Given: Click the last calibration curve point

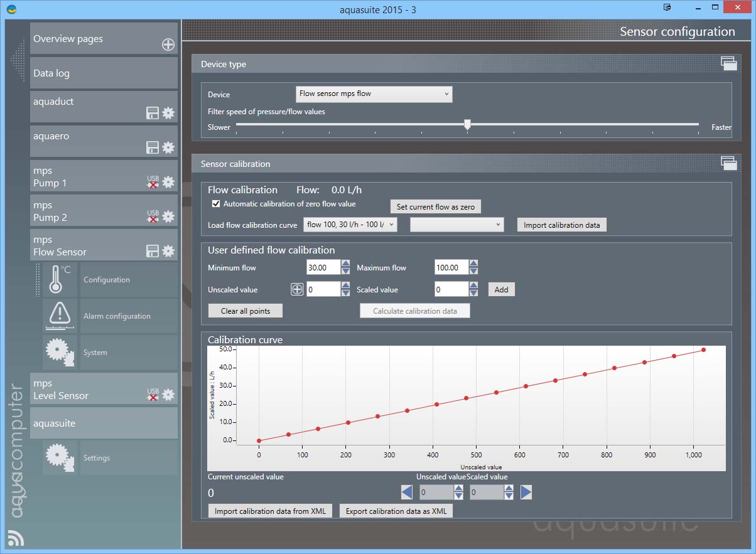Looking at the screenshot, I should (x=703, y=349).
